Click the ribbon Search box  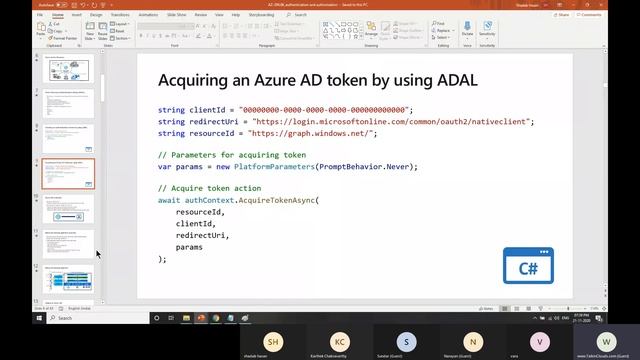(297, 15)
